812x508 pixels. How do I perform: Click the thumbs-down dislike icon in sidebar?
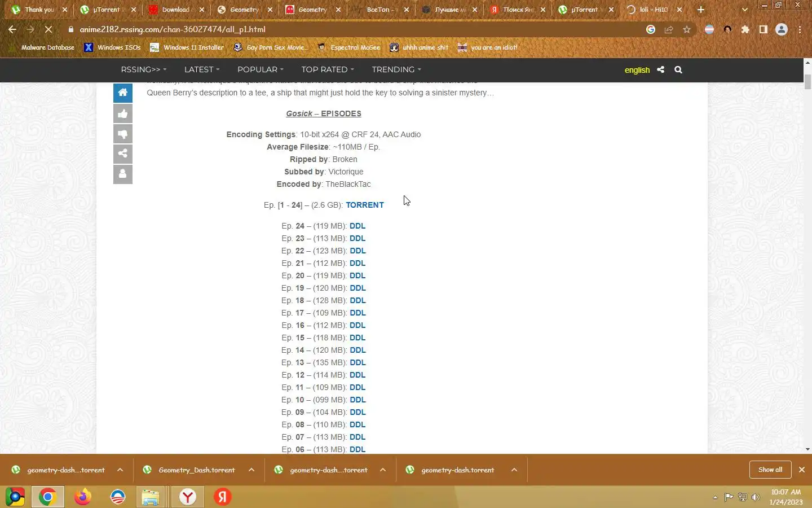pyautogui.click(x=123, y=134)
